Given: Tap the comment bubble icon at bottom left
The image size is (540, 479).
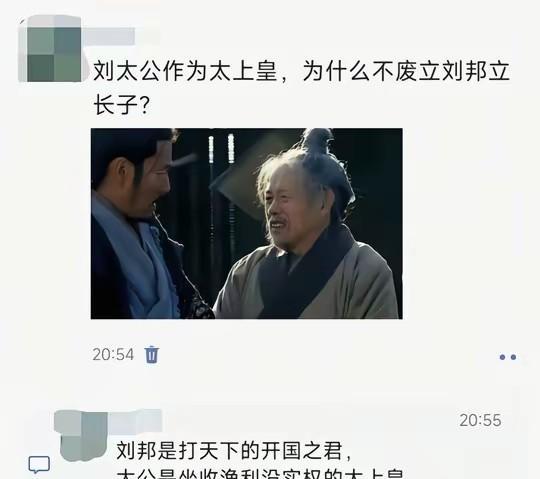Looking at the screenshot, I should [39, 465].
